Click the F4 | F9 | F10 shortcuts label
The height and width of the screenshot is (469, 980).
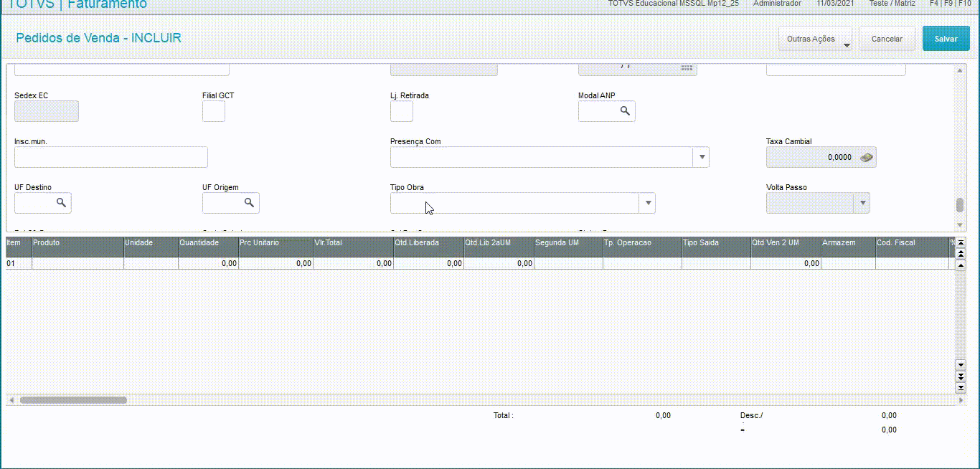[950, 4]
